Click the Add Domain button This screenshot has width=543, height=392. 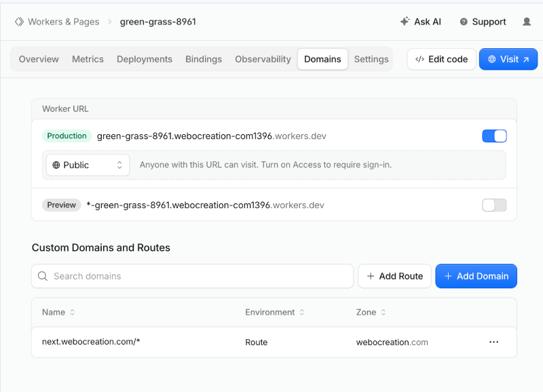pyautogui.click(x=476, y=276)
